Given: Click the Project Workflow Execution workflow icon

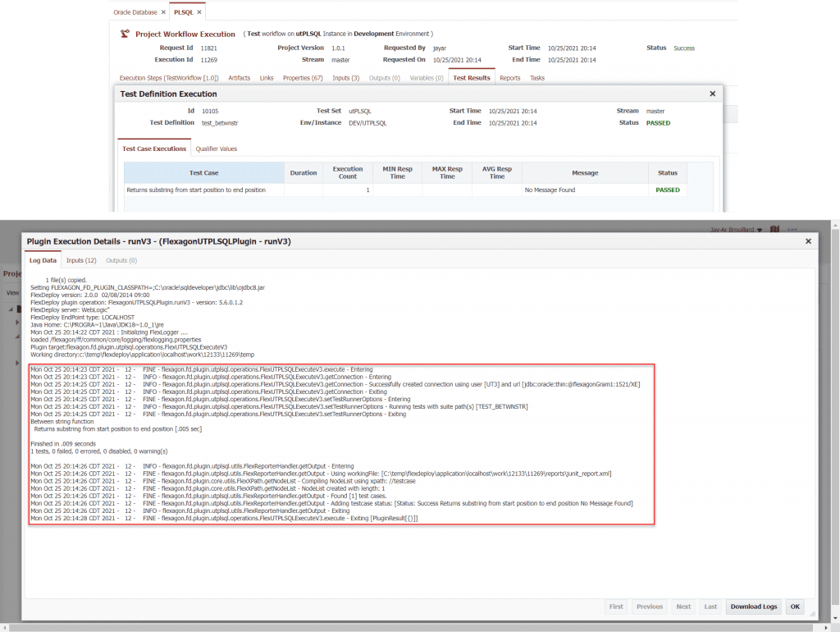Looking at the screenshot, I should tap(125, 35).
